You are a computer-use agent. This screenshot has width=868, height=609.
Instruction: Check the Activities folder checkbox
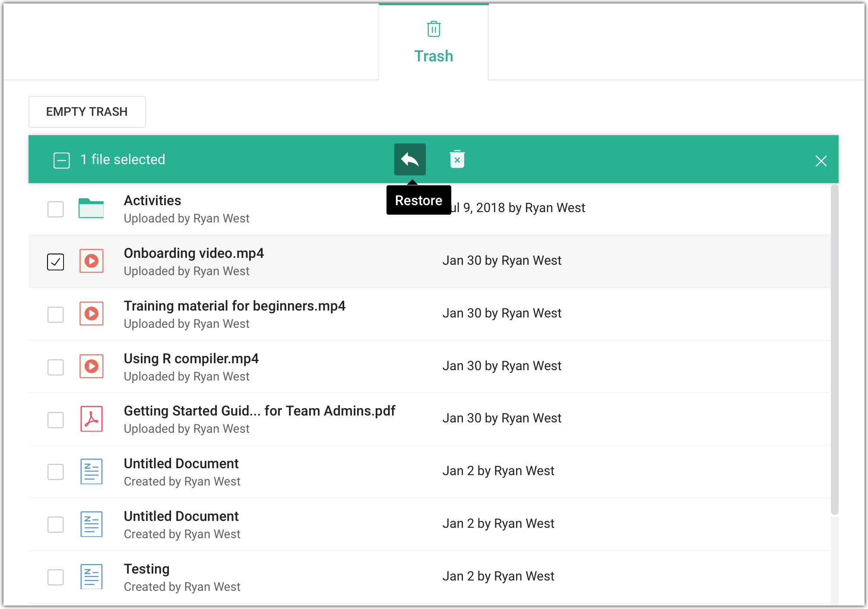56,209
